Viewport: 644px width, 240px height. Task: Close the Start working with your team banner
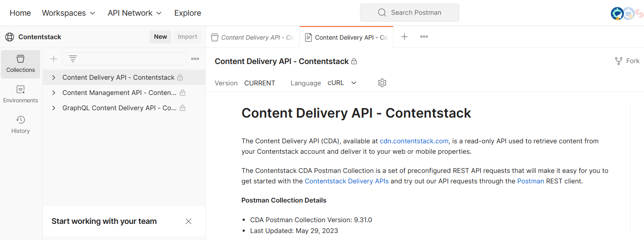[x=188, y=221]
